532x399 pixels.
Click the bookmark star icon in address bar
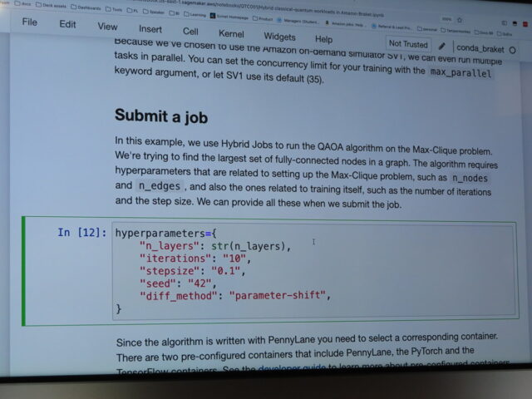pyautogui.click(x=460, y=20)
